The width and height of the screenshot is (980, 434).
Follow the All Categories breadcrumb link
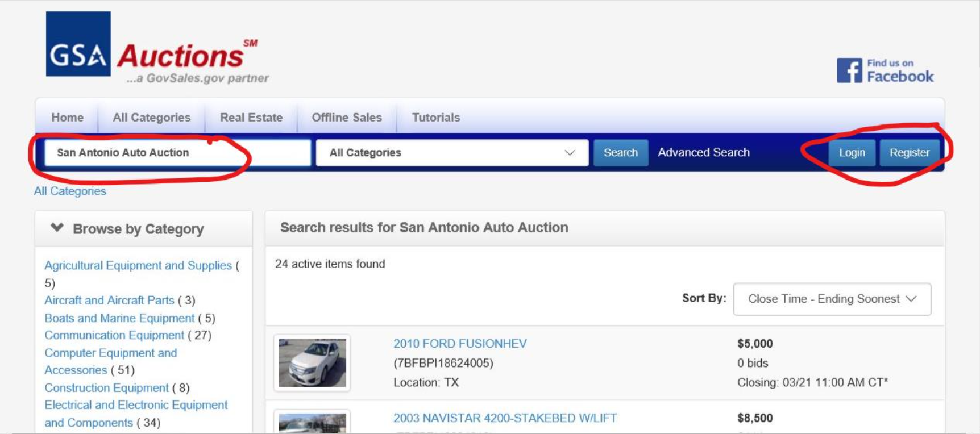(70, 191)
